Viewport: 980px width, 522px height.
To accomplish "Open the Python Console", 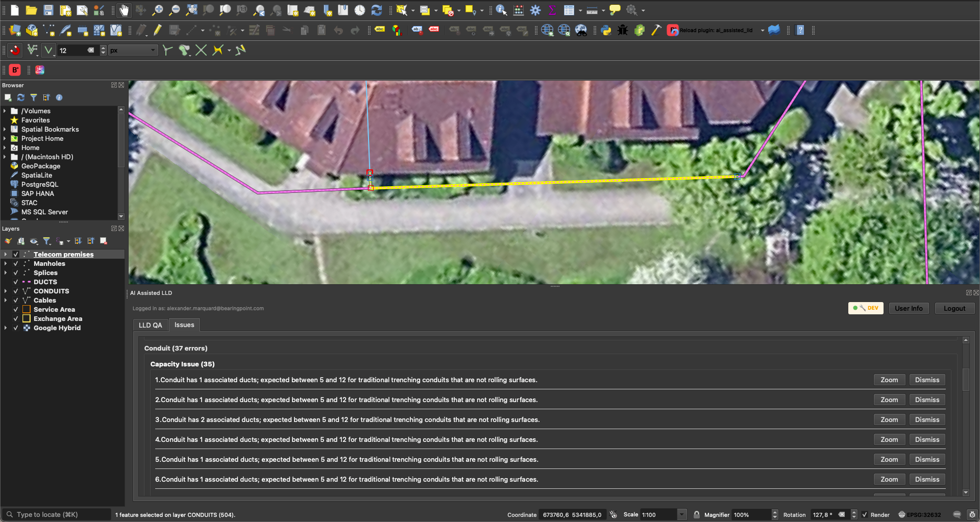I will tap(606, 31).
